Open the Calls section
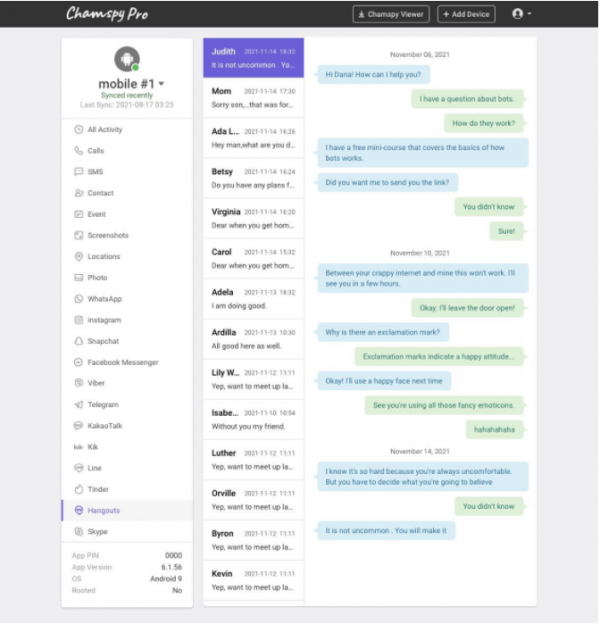 pos(127,150)
